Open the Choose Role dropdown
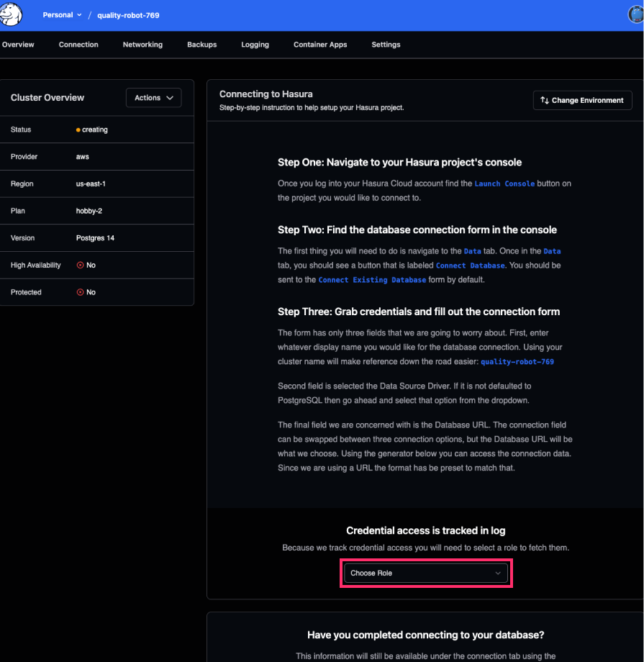 click(425, 573)
